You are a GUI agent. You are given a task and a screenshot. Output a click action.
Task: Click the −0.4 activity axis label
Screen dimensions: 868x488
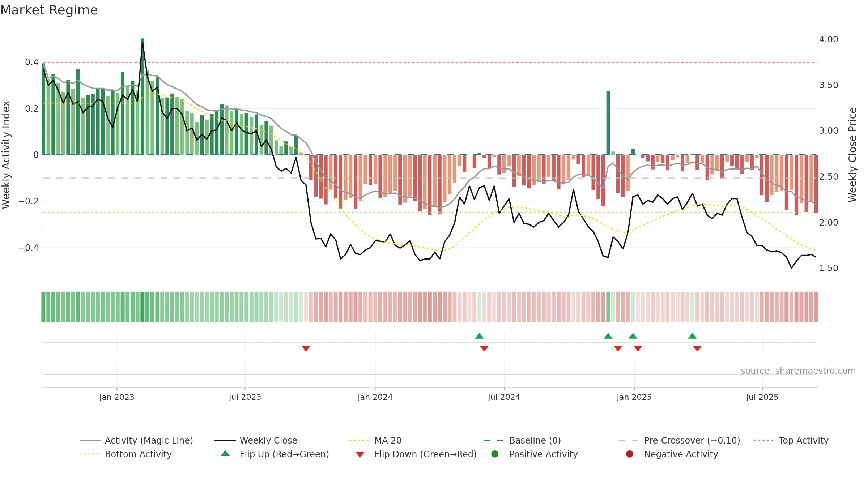(x=28, y=248)
